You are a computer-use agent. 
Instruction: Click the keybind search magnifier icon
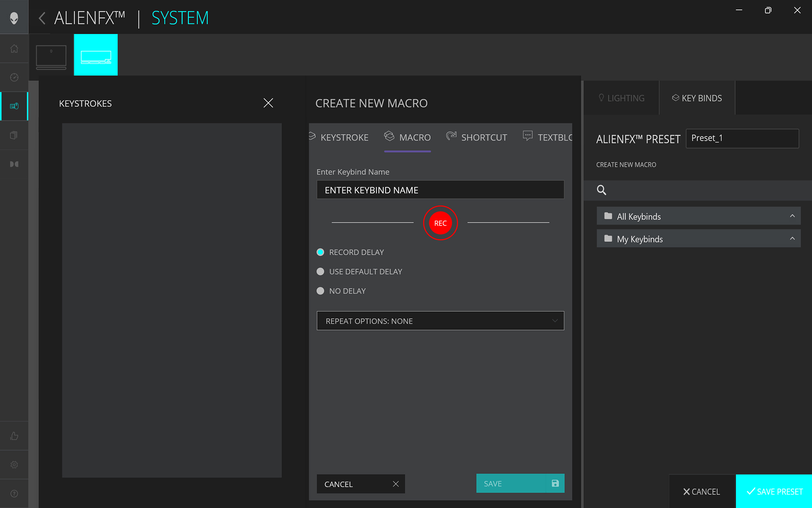(x=601, y=190)
